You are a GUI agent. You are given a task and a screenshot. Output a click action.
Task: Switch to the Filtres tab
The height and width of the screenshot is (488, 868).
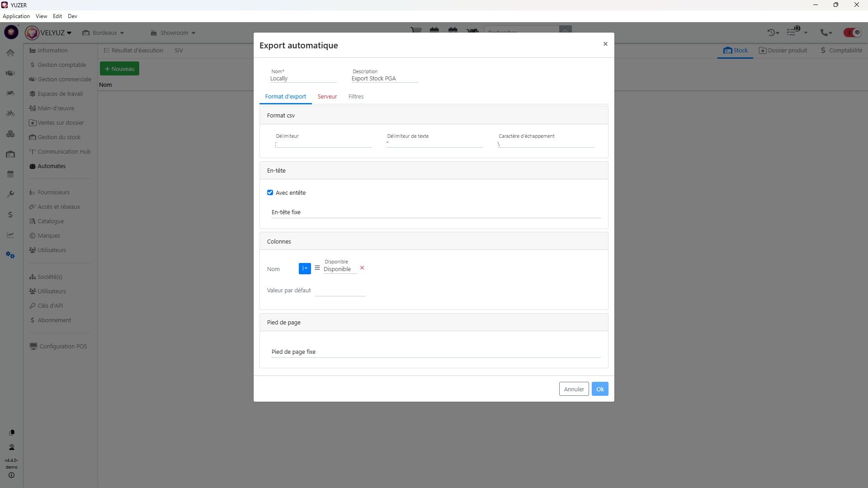[x=356, y=97]
